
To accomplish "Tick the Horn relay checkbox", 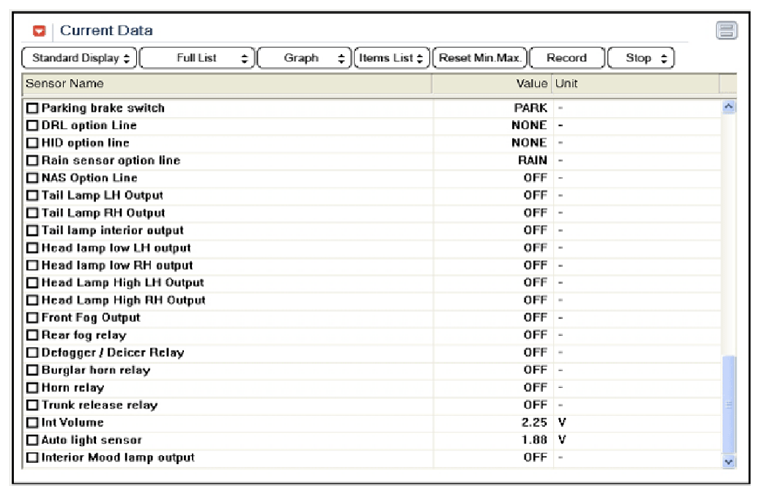I will (32, 388).
